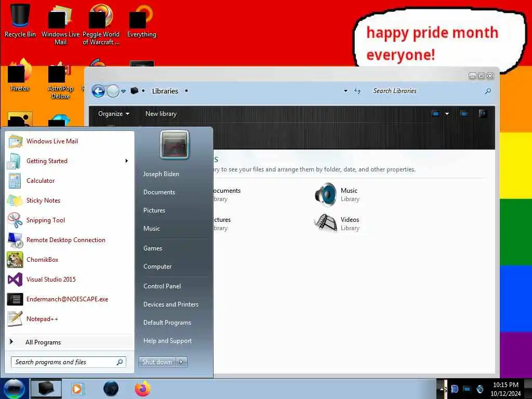Expand the root breadcrumb arrow before Libraries

point(143,91)
